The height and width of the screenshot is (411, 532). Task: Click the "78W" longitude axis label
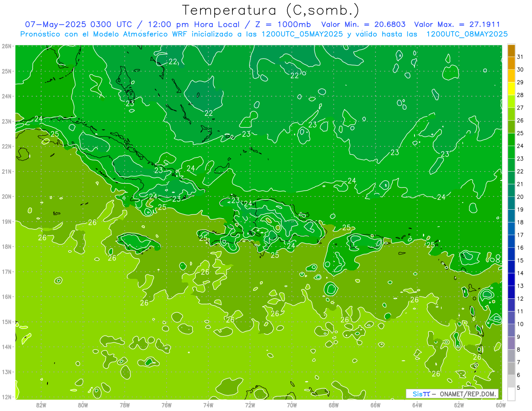tap(125, 405)
